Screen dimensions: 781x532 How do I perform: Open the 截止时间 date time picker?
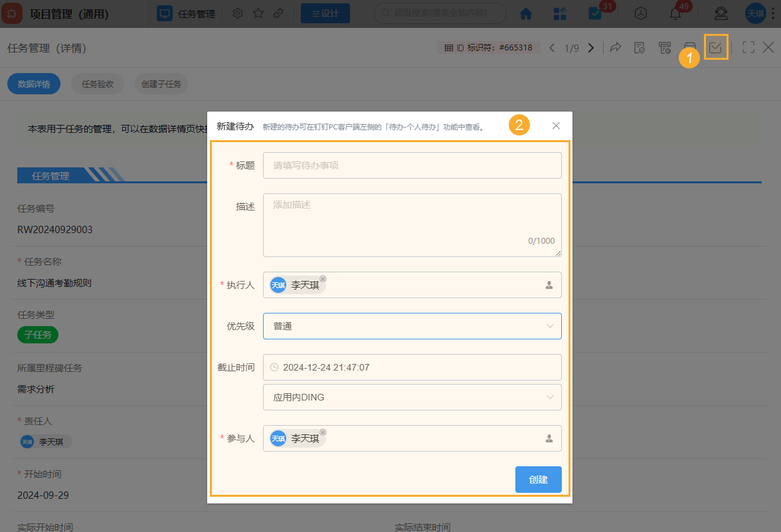coord(412,367)
